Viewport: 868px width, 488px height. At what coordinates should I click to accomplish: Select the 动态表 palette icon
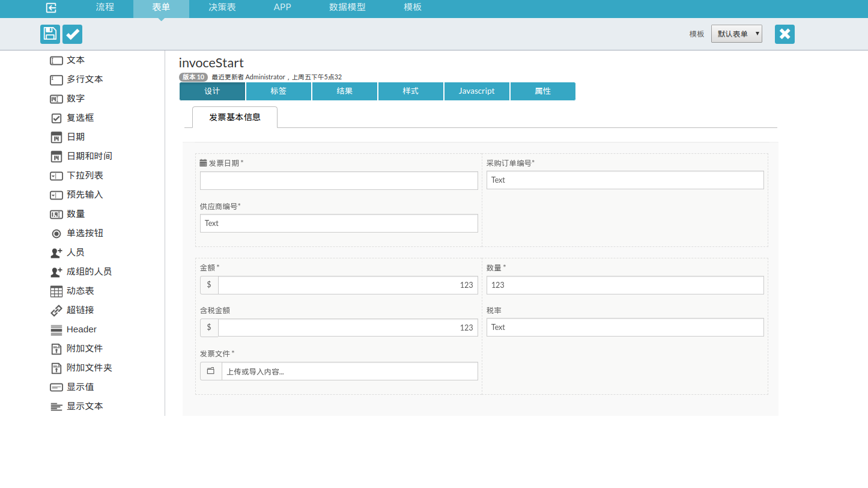pos(56,291)
